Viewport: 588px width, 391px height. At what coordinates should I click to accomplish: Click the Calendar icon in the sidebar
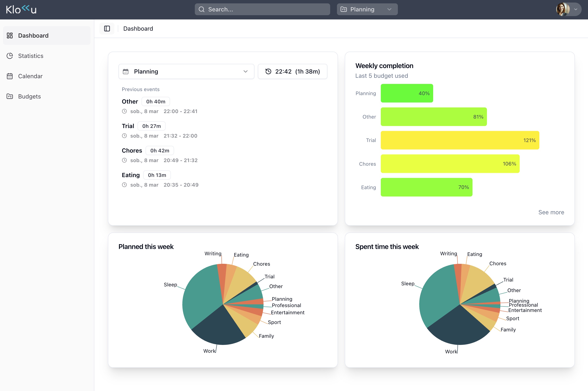pos(10,76)
